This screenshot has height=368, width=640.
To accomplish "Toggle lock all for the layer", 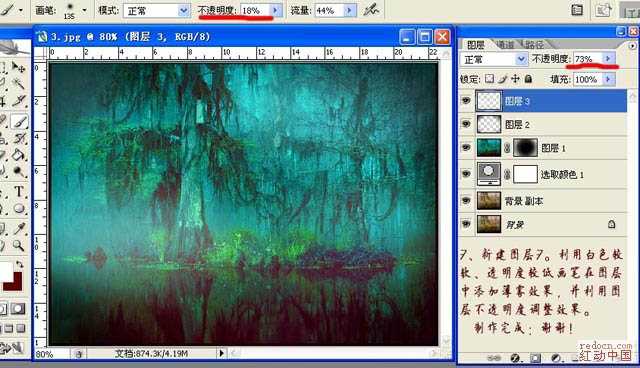I will pyautogui.click(x=528, y=79).
